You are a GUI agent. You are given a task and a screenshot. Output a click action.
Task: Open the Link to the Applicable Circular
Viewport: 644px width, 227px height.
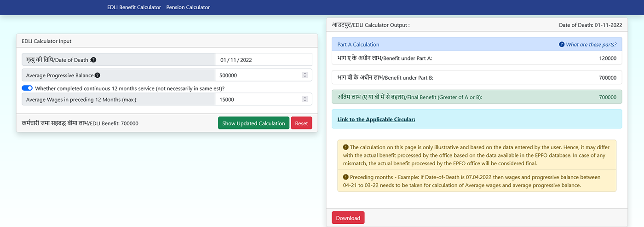point(376,119)
